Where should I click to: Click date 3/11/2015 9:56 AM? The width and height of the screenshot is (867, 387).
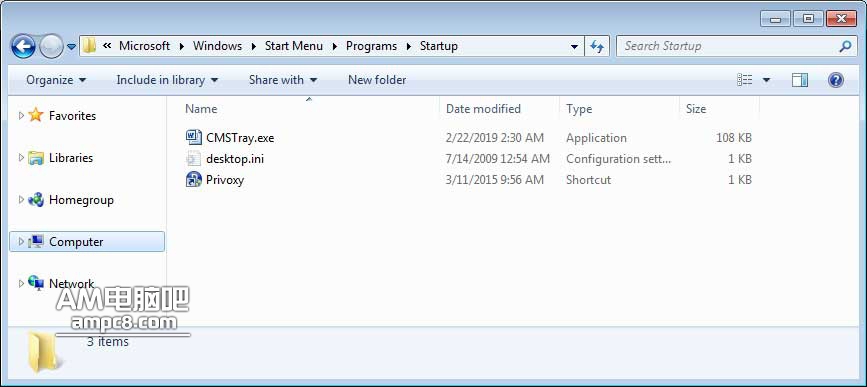click(495, 180)
